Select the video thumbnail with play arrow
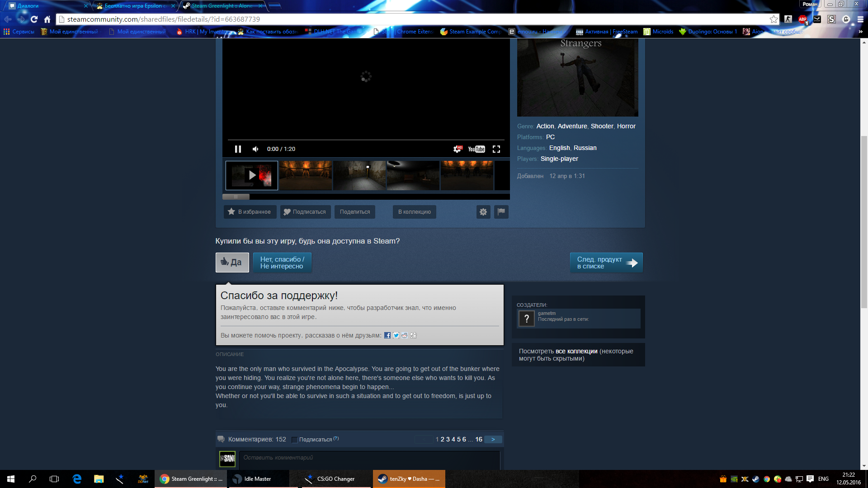This screenshot has width=868, height=488. click(252, 175)
